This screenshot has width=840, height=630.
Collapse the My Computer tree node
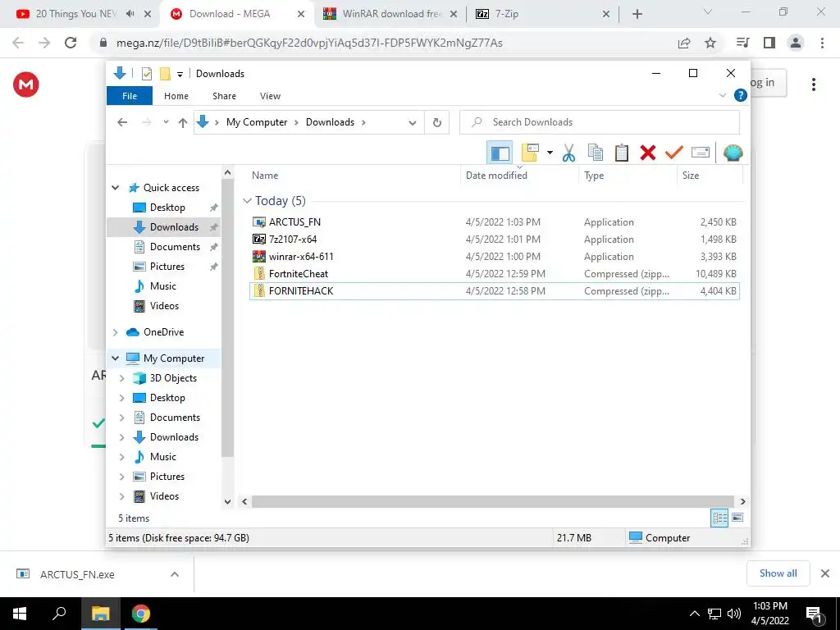(115, 358)
